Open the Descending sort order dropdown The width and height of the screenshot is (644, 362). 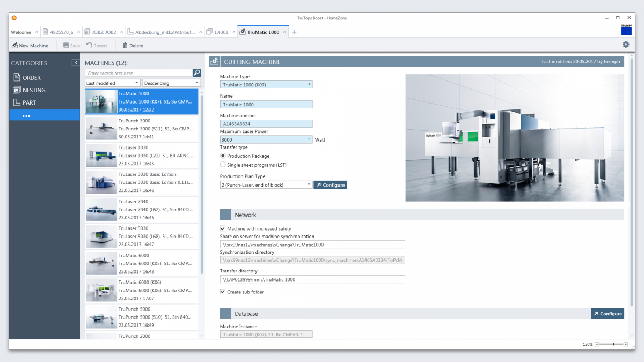pyautogui.click(x=171, y=83)
